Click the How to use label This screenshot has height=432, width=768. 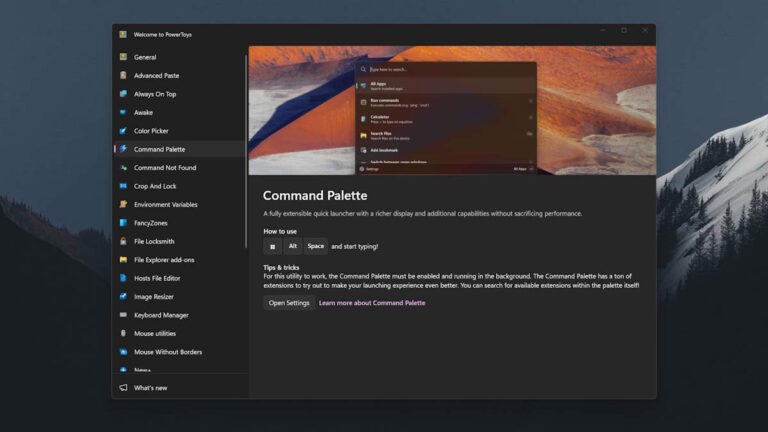pos(280,231)
